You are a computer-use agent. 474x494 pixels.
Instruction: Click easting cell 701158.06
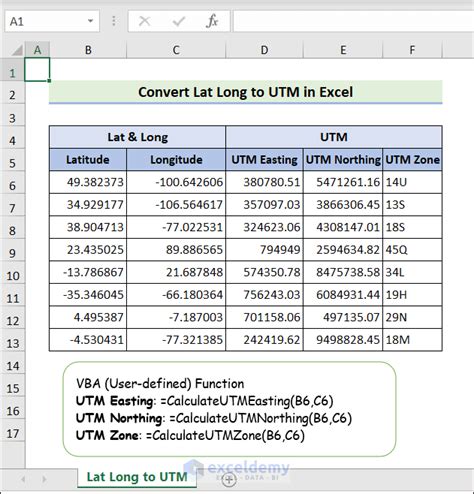[x=264, y=317]
